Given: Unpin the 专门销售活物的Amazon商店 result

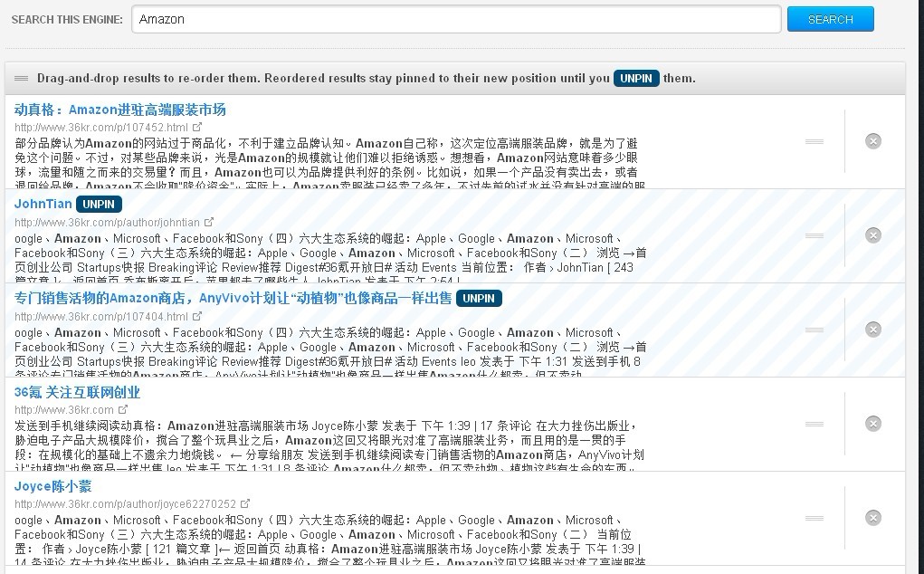Looking at the screenshot, I should (x=479, y=299).
